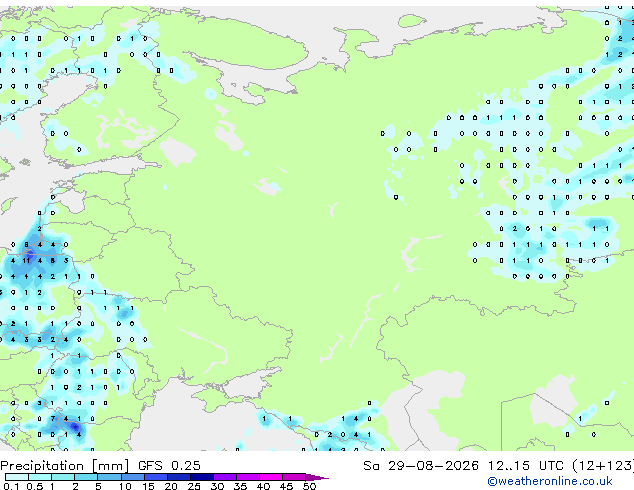Select the 35–40 mm violet legend swatch
Image resolution: width=634 pixels, height=490 pixels.
(x=247, y=477)
